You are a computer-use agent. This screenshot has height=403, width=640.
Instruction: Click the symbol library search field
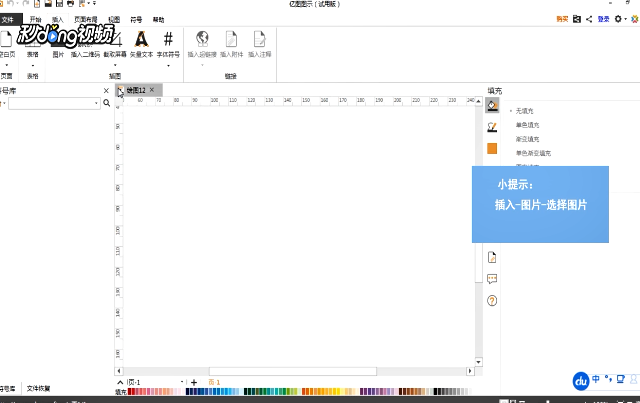click(x=54, y=103)
